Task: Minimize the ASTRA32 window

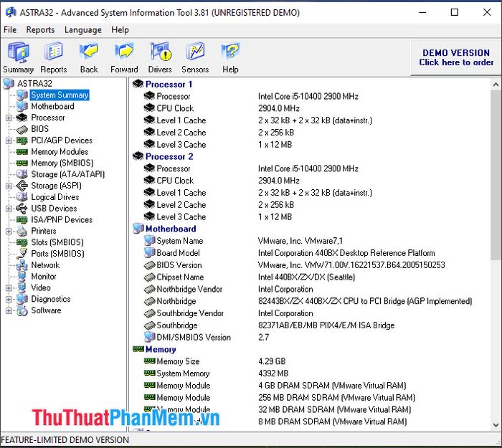Action: (422, 12)
